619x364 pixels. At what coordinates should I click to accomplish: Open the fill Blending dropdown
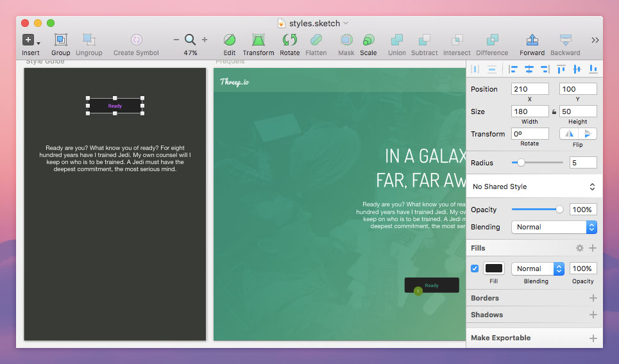click(538, 269)
